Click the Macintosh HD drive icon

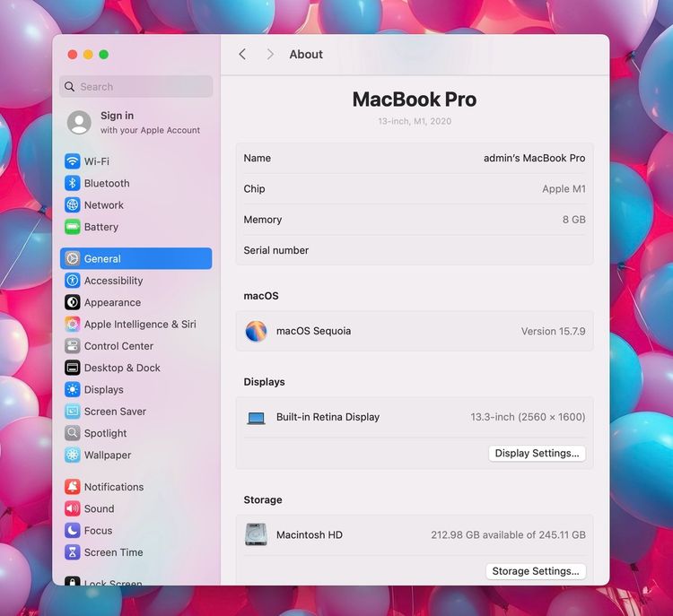click(256, 534)
